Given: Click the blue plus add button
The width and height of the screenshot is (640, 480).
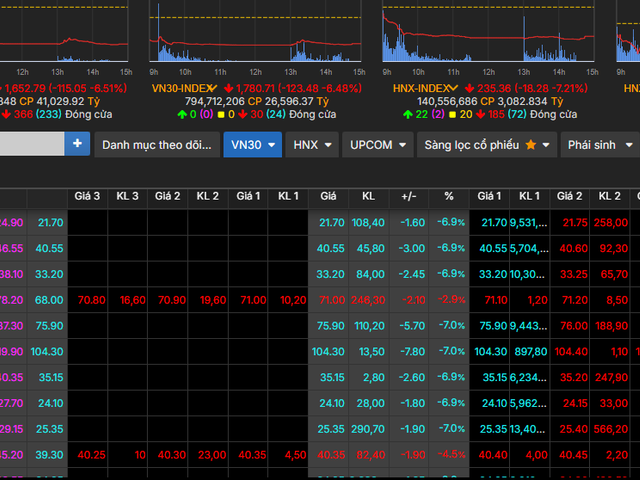Looking at the screenshot, I should [x=78, y=144].
